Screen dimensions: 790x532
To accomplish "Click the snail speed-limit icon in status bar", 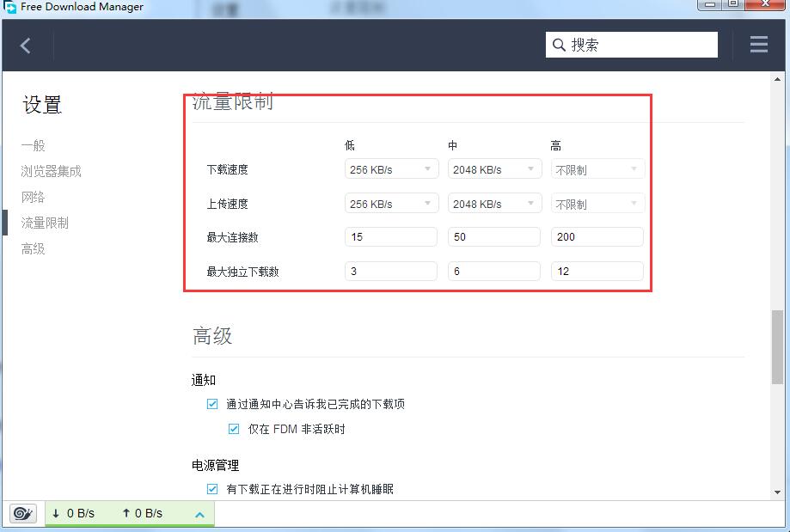I will point(23,512).
